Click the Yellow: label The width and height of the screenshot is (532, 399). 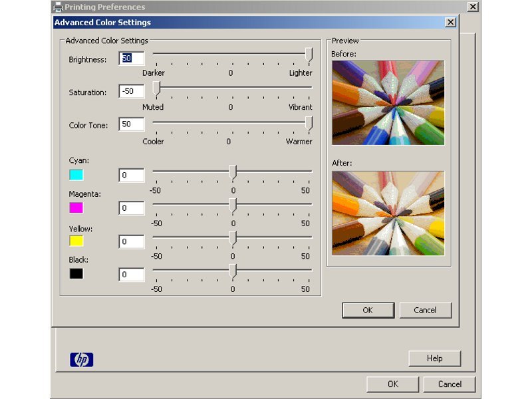(x=80, y=229)
